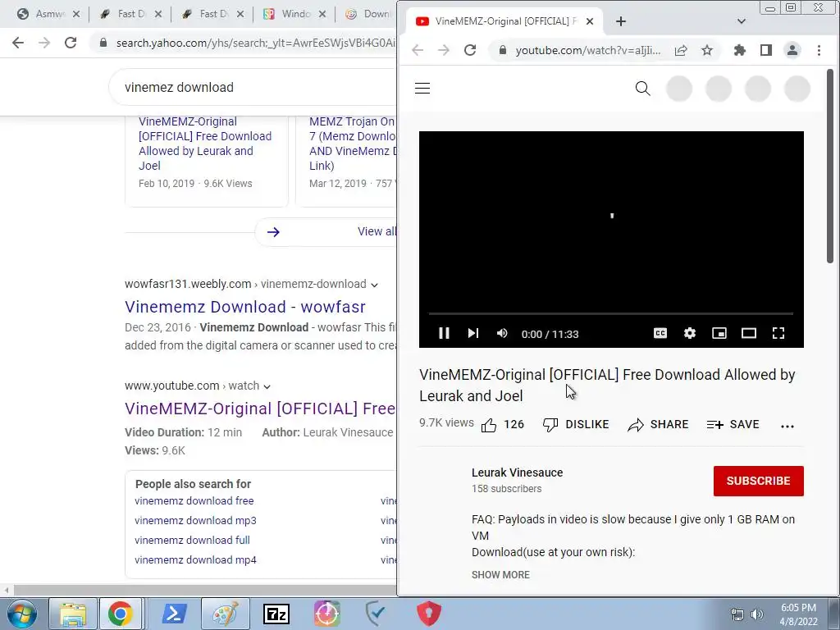Open VineMEMZ-Original video card link
Screen dimensions: 840x630
tap(204, 144)
